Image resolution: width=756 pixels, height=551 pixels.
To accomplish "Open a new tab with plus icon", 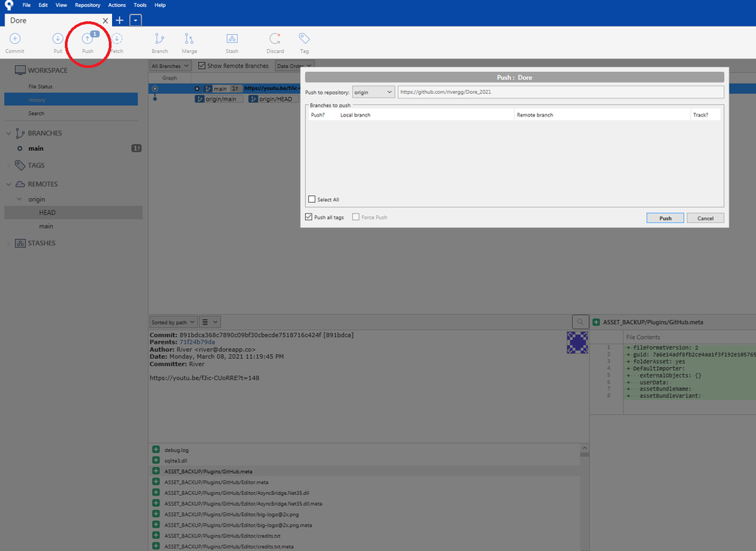I will (x=120, y=20).
